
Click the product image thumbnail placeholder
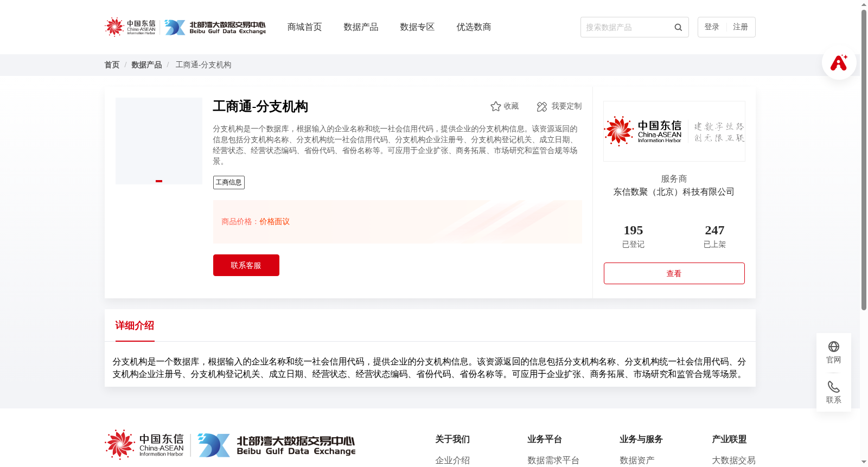click(159, 141)
